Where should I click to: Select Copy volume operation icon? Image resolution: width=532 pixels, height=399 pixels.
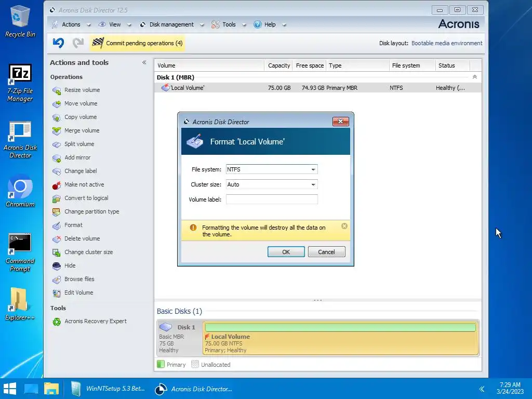(56, 117)
